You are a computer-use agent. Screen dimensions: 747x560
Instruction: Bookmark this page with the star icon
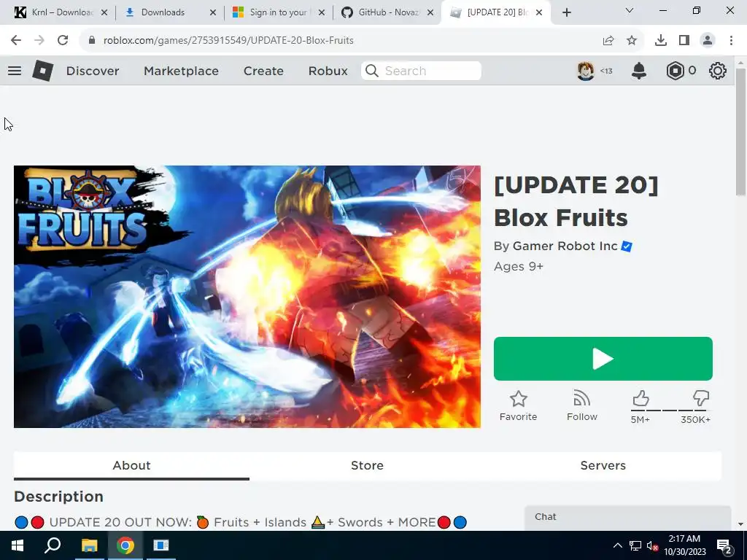(632, 41)
